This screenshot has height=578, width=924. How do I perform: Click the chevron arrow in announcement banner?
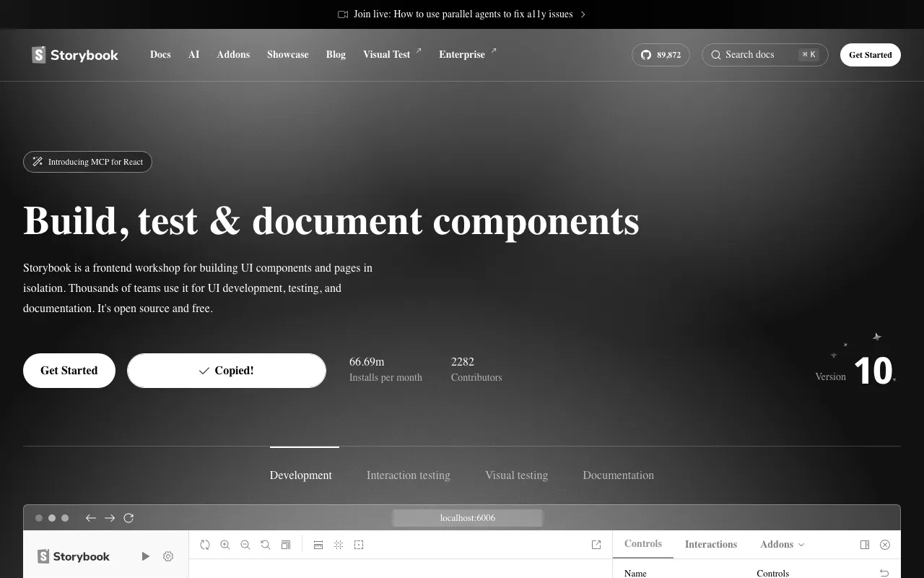click(x=583, y=14)
